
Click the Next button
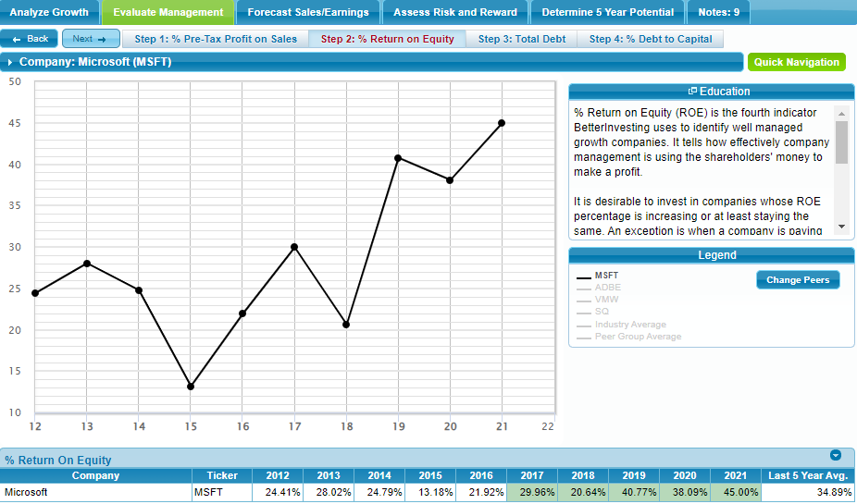pyautogui.click(x=91, y=39)
